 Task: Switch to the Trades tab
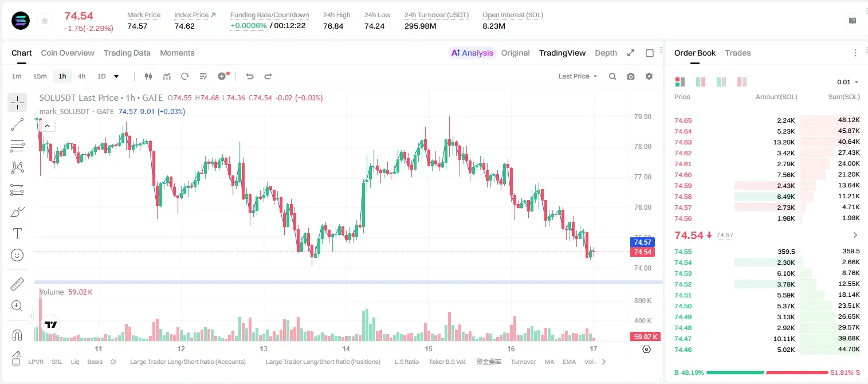tap(737, 53)
